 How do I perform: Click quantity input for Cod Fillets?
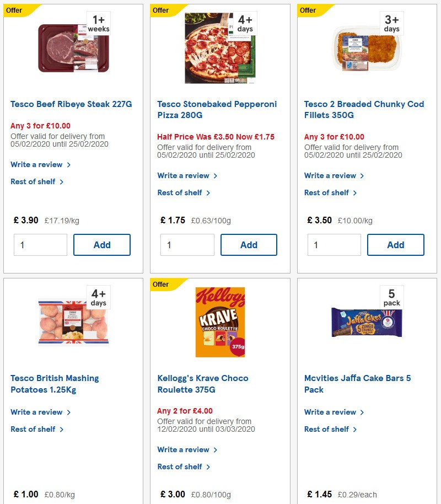334,244
